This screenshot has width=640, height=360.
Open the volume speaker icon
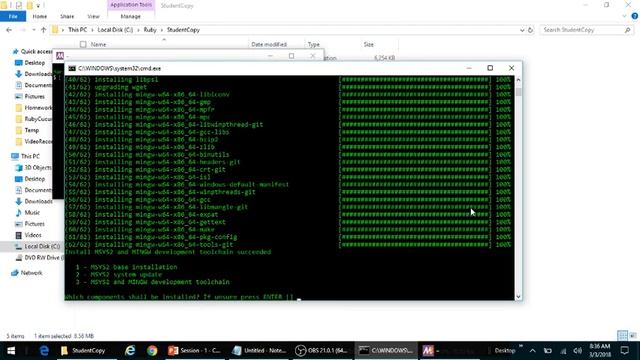(x=577, y=351)
